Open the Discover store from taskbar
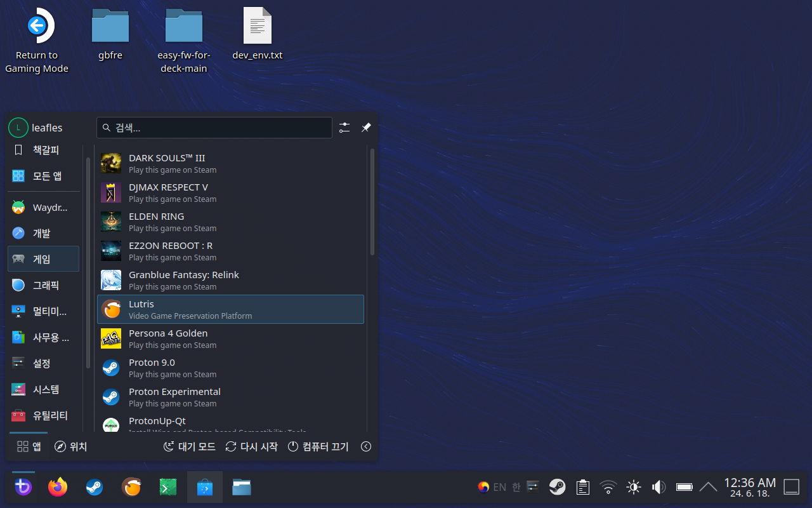This screenshot has height=508, width=812. click(x=205, y=487)
